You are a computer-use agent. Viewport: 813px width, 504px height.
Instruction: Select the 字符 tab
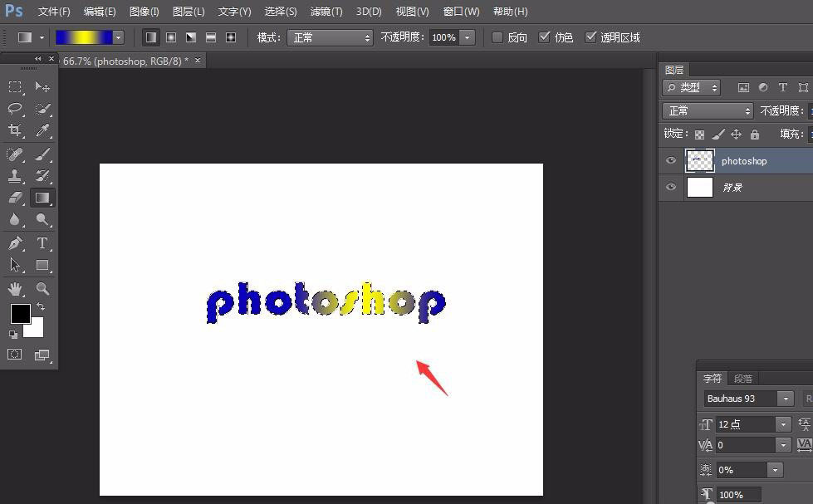click(x=713, y=379)
